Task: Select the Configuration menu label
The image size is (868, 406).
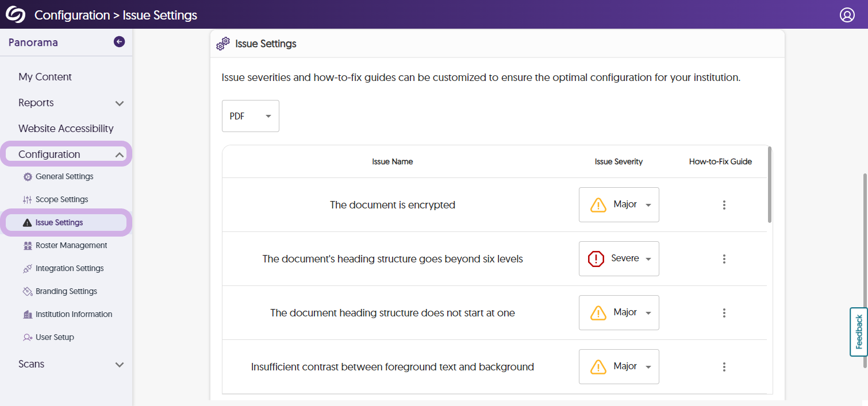Action: point(49,154)
